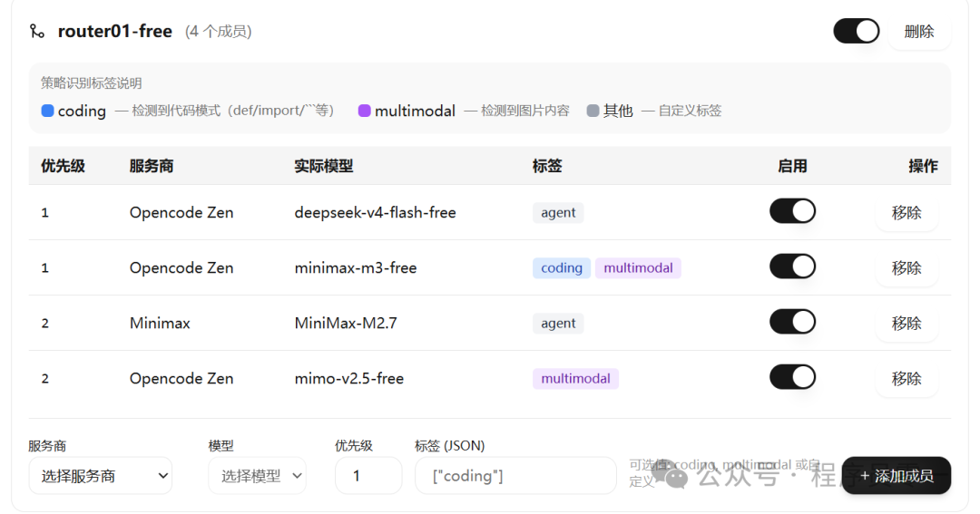The width and height of the screenshot is (980, 514).
Task: Click the deepseek-v4-flash-free model name
Action: point(375,212)
